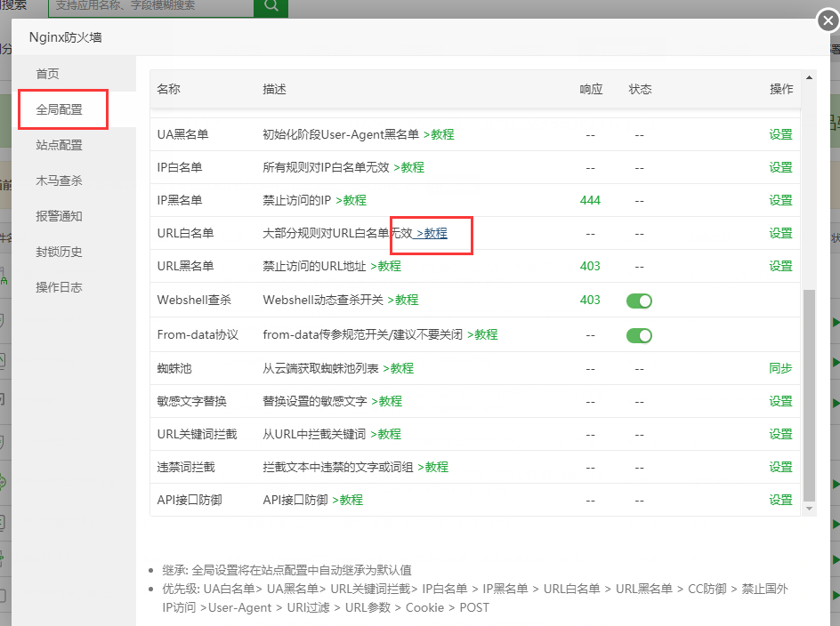Switch to 站点配置 section

59,145
